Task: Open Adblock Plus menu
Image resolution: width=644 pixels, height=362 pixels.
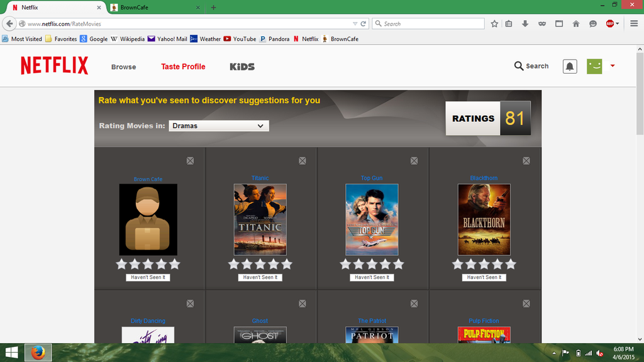Action: click(612, 24)
